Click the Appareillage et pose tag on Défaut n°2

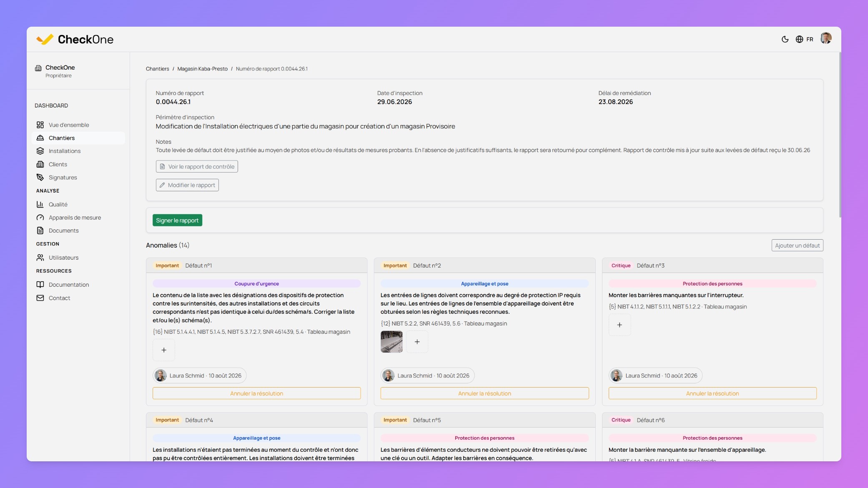point(484,284)
